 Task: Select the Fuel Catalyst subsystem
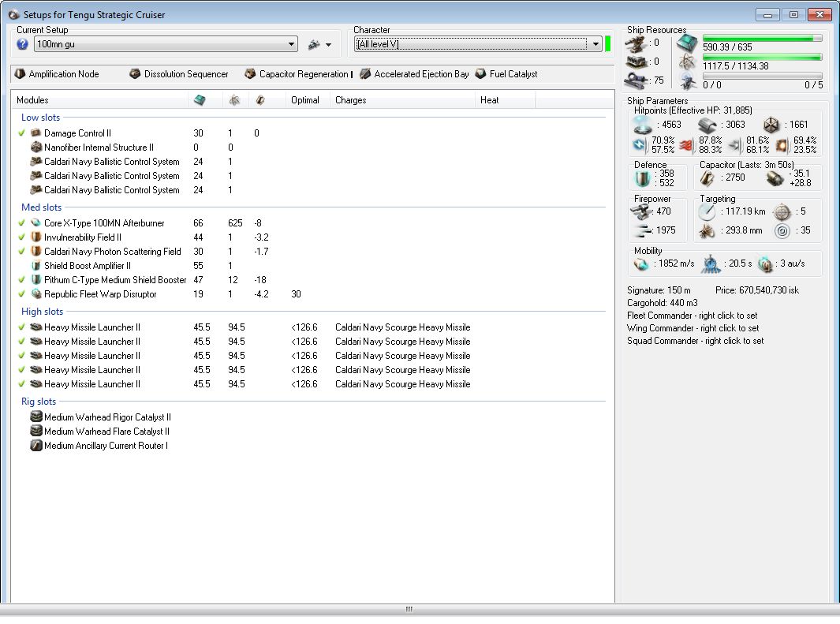[x=506, y=74]
